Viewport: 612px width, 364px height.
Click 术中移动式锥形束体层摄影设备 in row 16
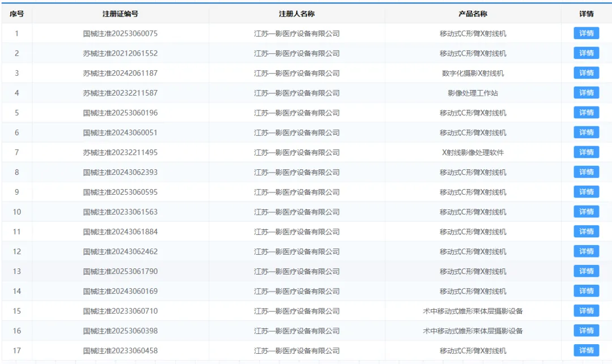473,331
